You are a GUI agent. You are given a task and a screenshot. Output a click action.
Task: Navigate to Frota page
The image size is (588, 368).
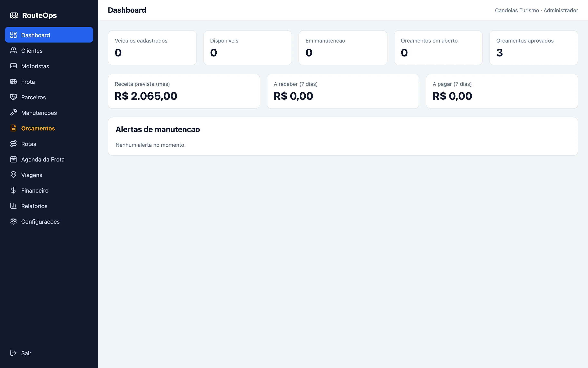click(49, 82)
